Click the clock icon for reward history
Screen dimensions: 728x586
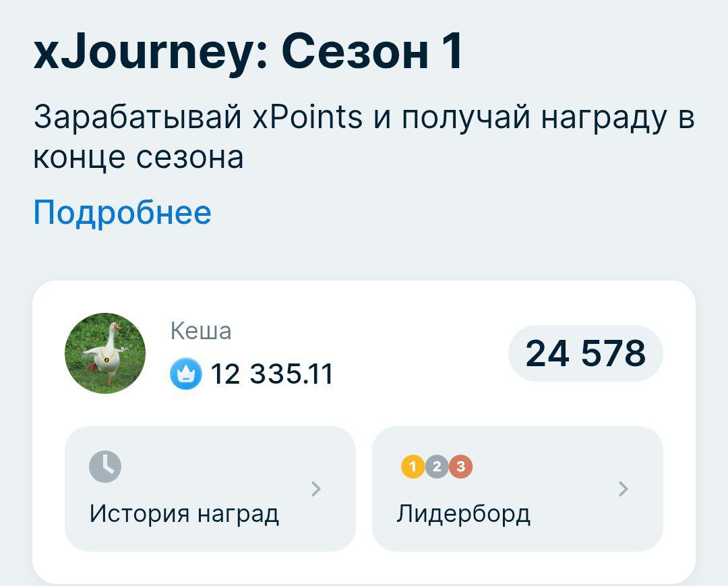tap(105, 466)
